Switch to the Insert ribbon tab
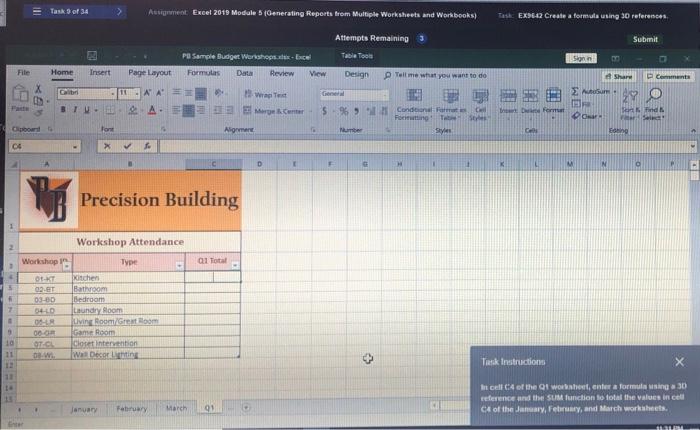 pyautogui.click(x=100, y=72)
